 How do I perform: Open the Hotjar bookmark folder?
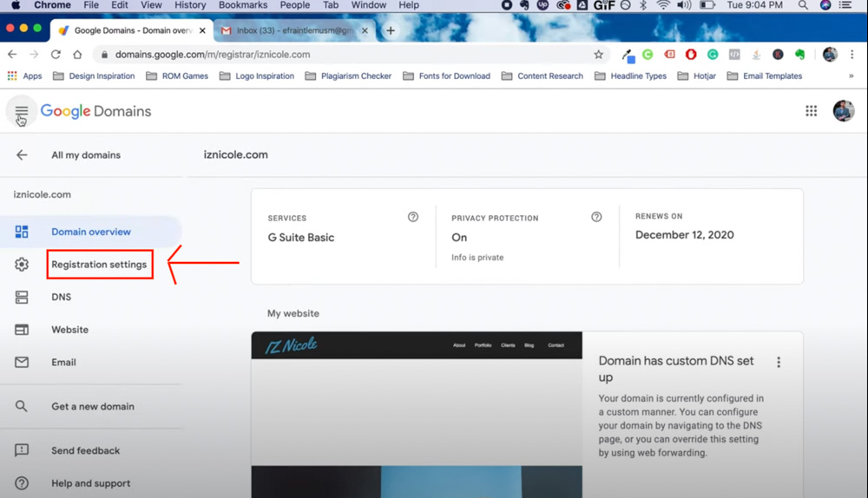[697, 75]
